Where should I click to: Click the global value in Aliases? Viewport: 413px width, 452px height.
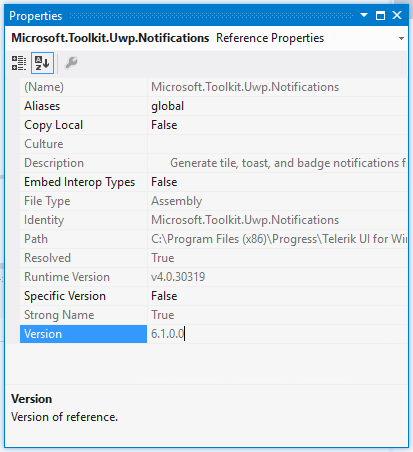pos(167,106)
